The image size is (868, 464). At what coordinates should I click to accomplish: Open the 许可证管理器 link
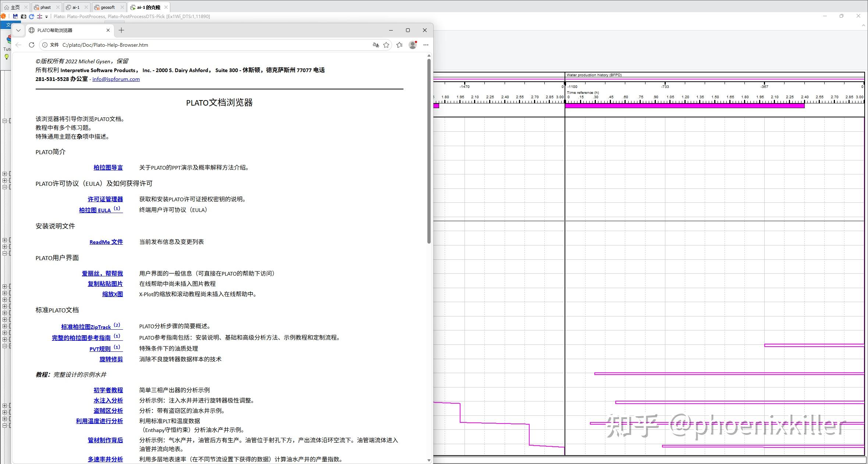click(105, 199)
